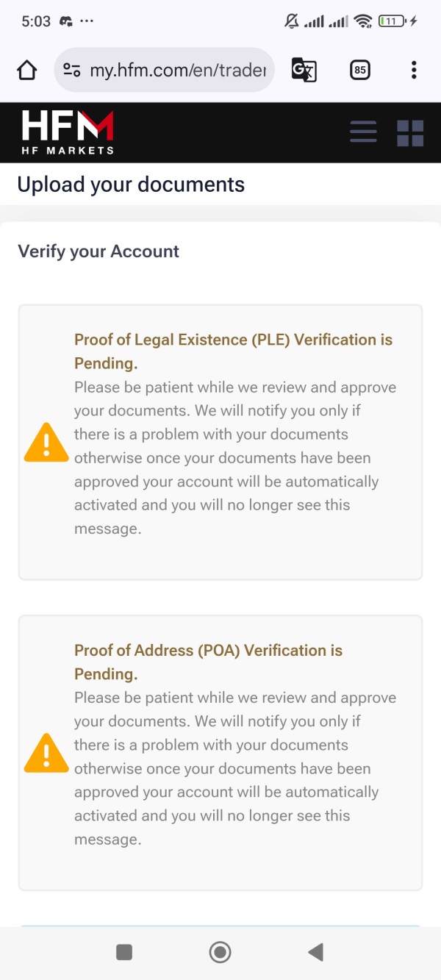Open the four-square grid dashboard menu

point(410,133)
